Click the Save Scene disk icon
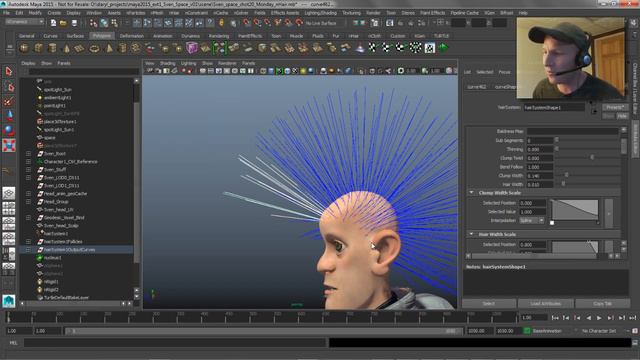 tap(74, 23)
